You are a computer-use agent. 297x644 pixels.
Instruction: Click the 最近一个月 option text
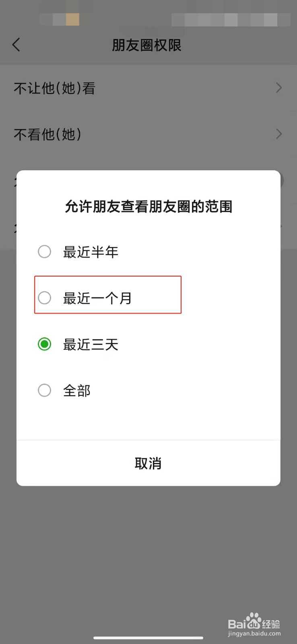click(97, 298)
